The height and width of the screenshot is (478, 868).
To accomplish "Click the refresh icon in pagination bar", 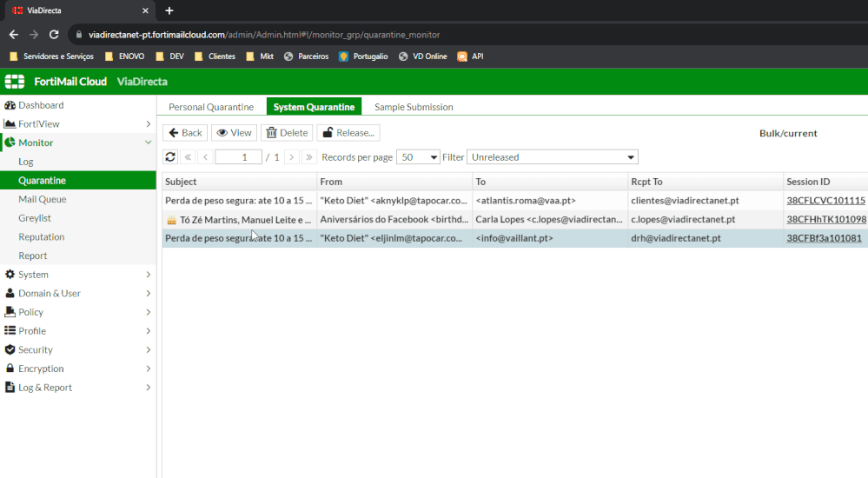I will pos(170,157).
